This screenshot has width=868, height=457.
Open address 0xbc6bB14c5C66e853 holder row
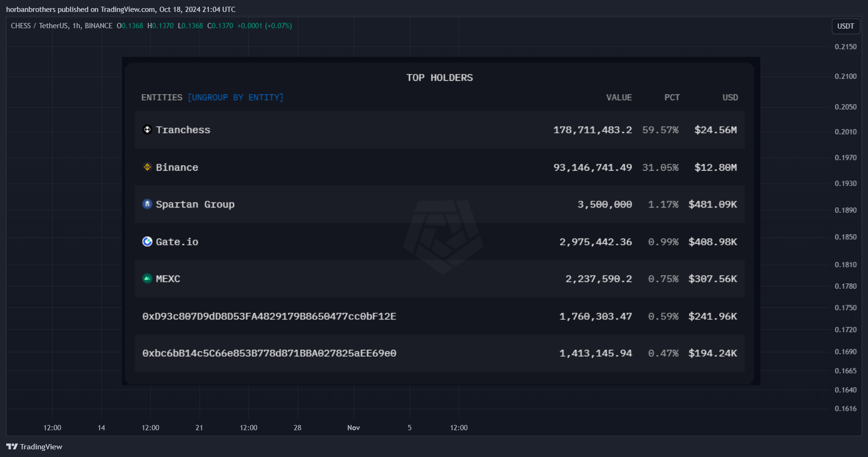point(439,353)
